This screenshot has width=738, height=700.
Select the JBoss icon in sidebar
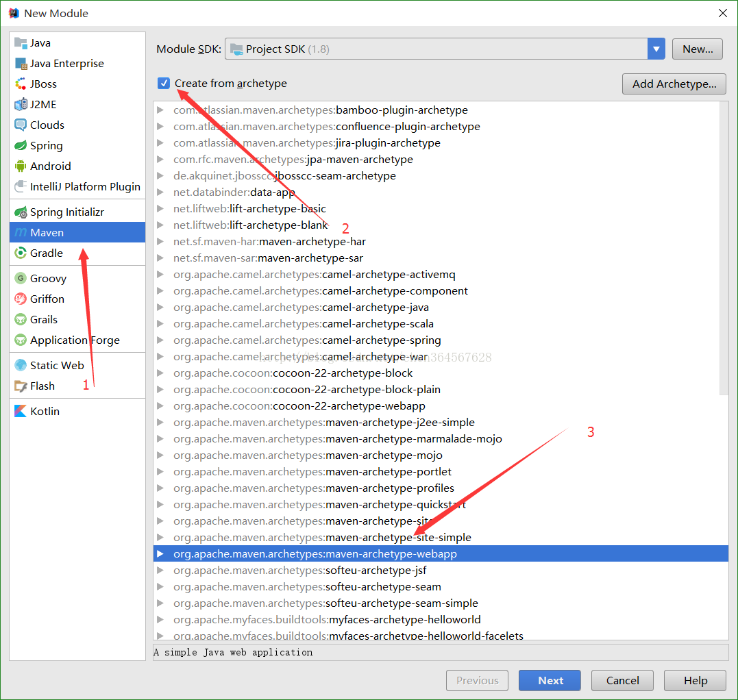(x=21, y=84)
